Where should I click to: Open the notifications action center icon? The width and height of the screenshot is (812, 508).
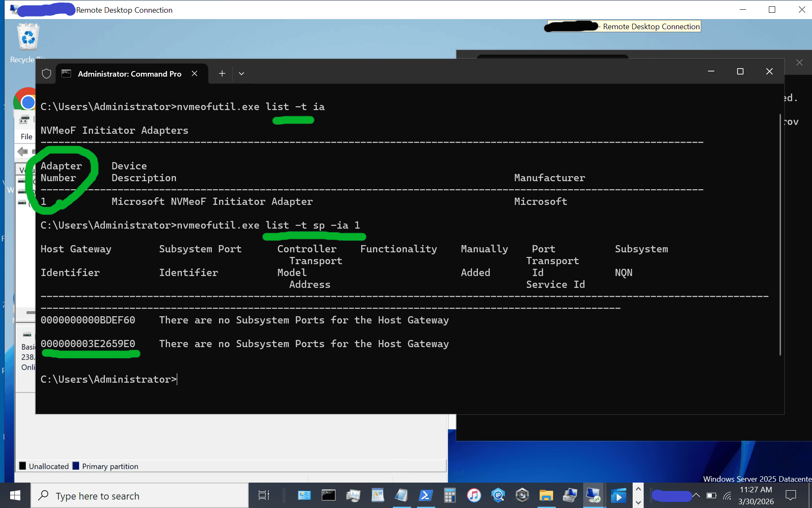[791, 495]
